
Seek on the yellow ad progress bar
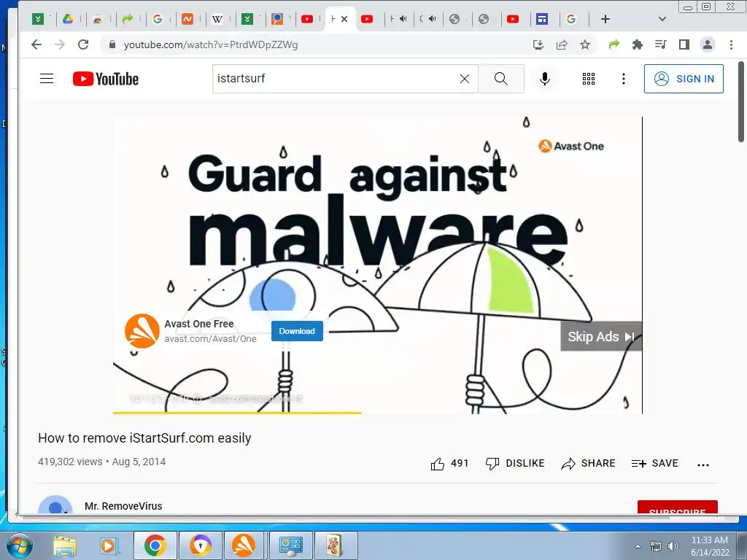377,413
